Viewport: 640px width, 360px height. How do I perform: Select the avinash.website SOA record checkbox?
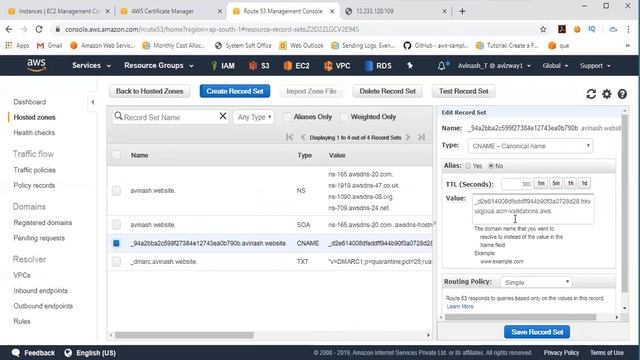pyautogui.click(x=116, y=225)
